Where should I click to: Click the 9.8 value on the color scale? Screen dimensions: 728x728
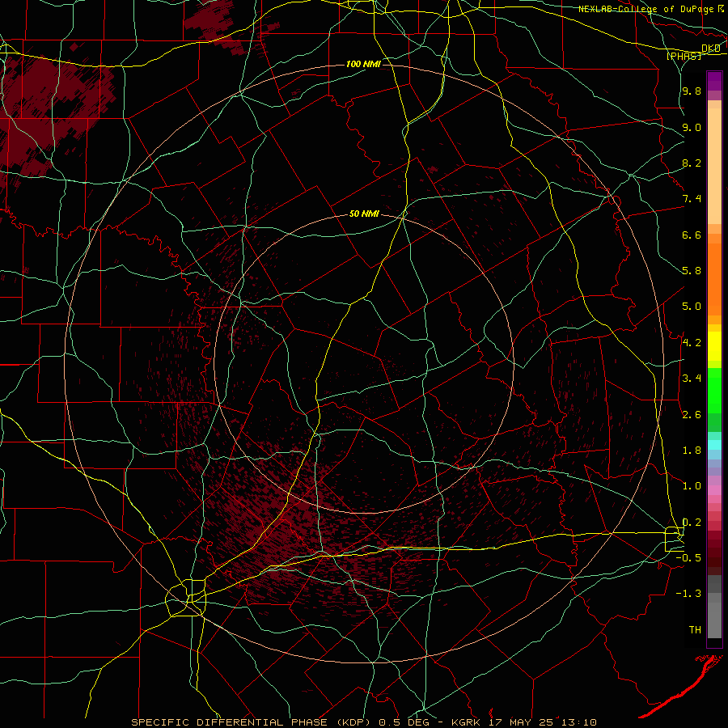692,91
